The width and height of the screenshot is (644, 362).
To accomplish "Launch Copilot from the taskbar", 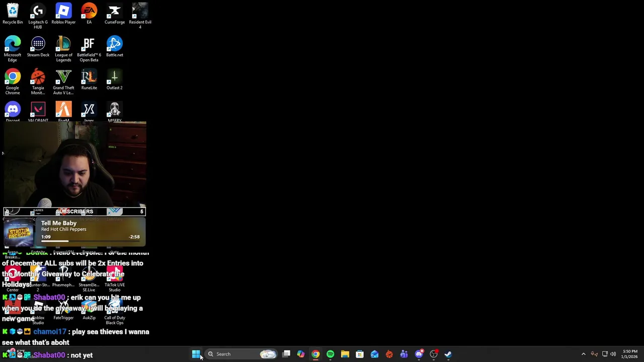I will (301, 354).
